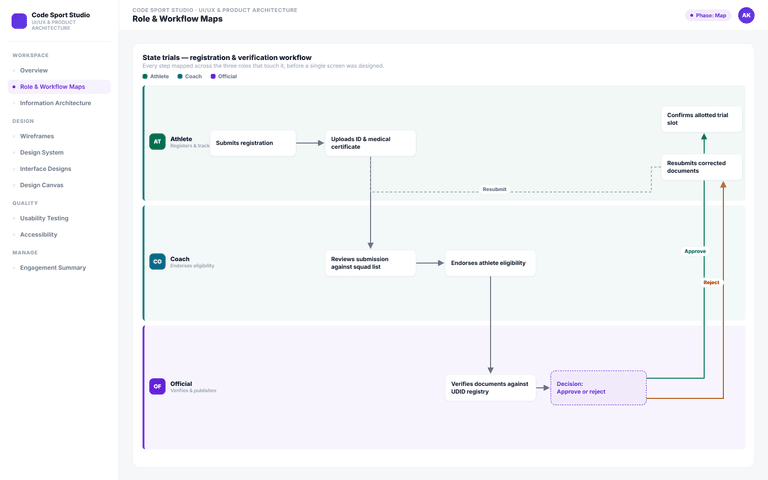This screenshot has height=480, width=768.
Task: Click the Decision: Approve or reject node
Action: pyautogui.click(x=599, y=388)
